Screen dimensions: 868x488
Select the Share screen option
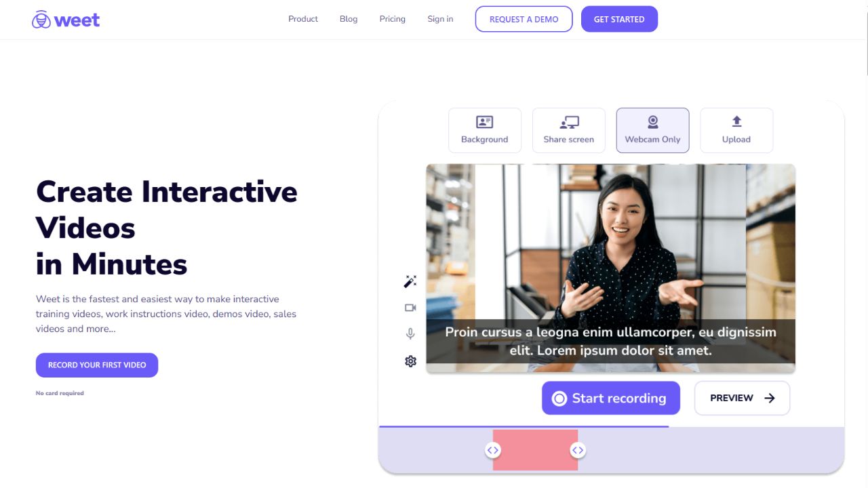click(x=569, y=130)
